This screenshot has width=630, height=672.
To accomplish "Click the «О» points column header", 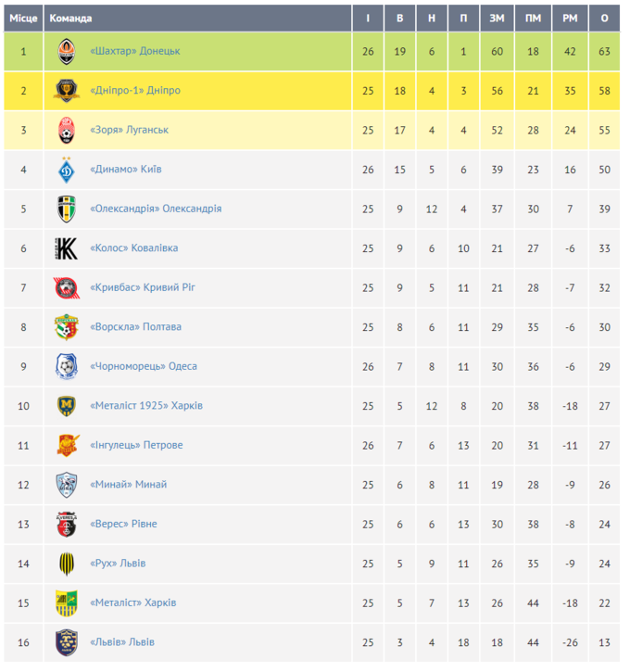I will pyautogui.click(x=605, y=19).
